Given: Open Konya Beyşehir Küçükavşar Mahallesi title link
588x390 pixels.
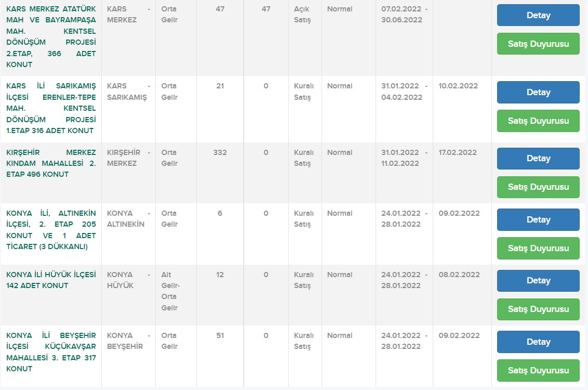Looking at the screenshot, I should click(x=51, y=352).
